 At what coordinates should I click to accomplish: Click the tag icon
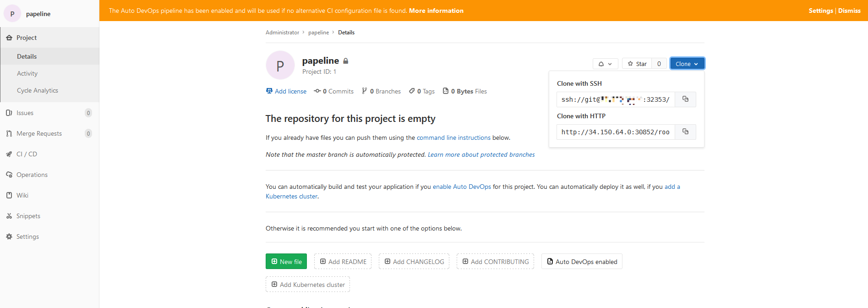pyautogui.click(x=412, y=91)
